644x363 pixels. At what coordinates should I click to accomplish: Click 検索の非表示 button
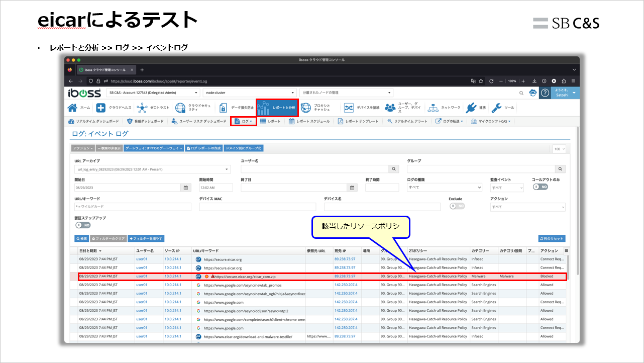pyautogui.click(x=109, y=148)
